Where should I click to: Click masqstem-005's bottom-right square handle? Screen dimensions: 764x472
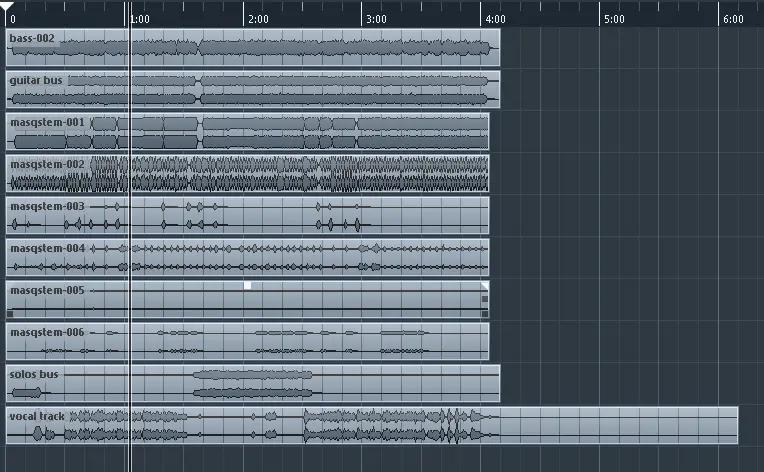point(485,314)
